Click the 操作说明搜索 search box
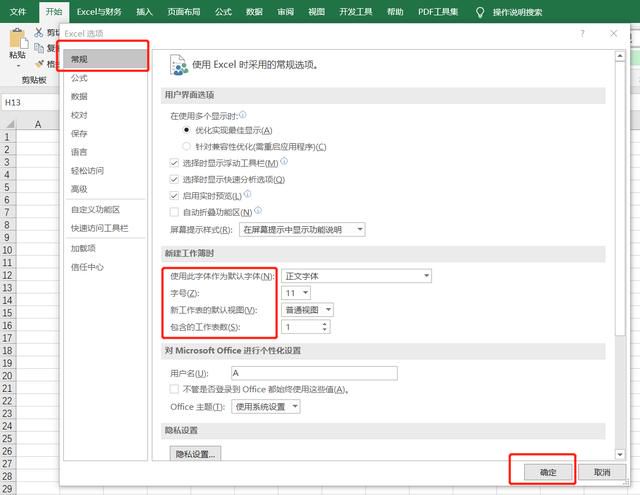Image resolution: width=640 pixels, height=495 pixels. pos(517,13)
